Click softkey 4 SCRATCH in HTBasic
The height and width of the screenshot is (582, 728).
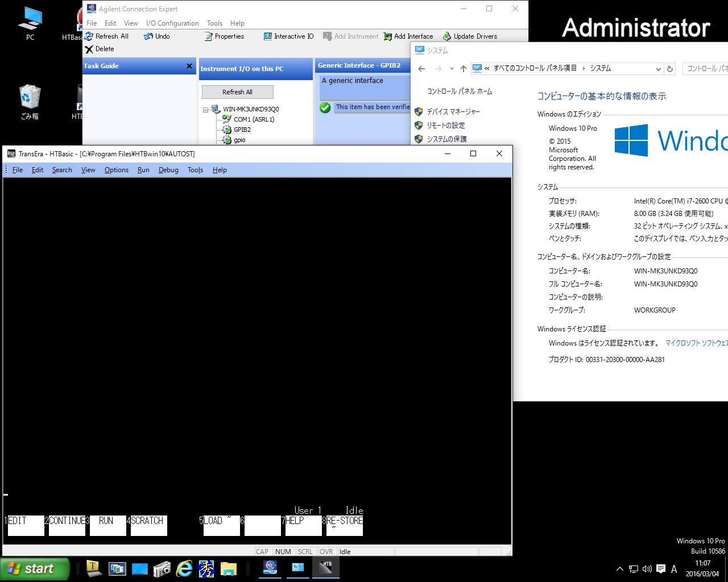[148, 525]
